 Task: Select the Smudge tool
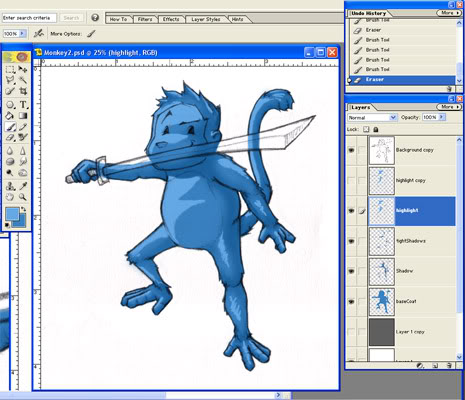click(x=23, y=162)
